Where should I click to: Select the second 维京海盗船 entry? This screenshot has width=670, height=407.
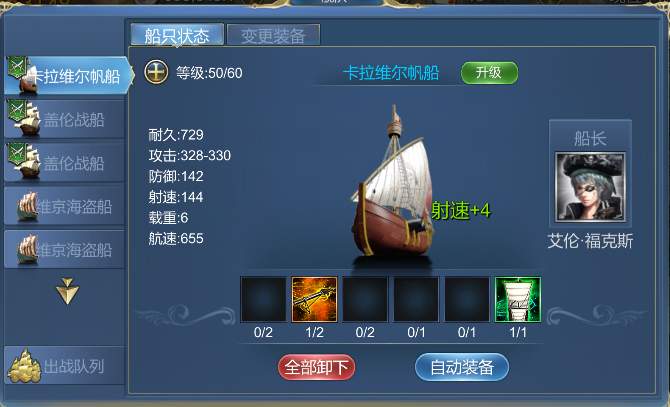click(65, 249)
